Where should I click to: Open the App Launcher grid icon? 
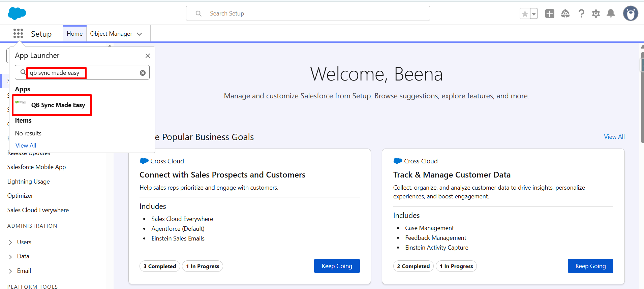pyautogui.click(x=18, y=34)
